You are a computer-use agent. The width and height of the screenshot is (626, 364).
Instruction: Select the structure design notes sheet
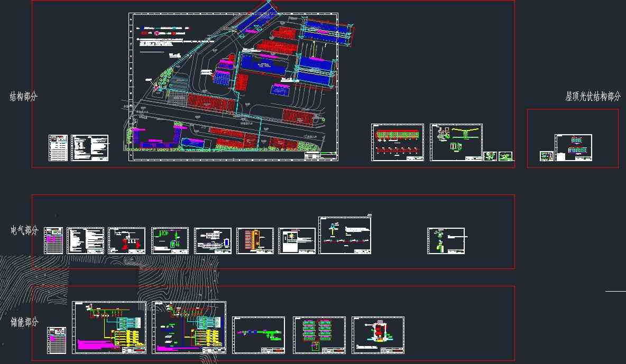90,148
